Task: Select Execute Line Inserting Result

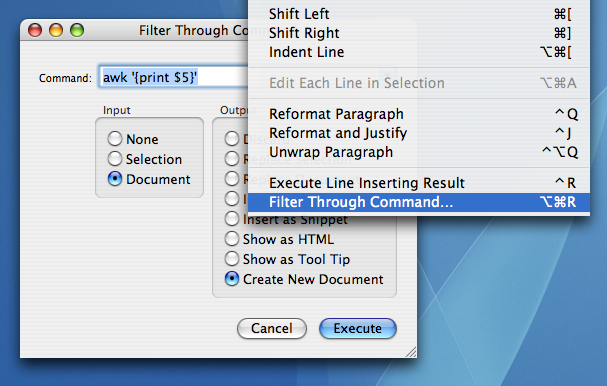Action: pos(419,183)
